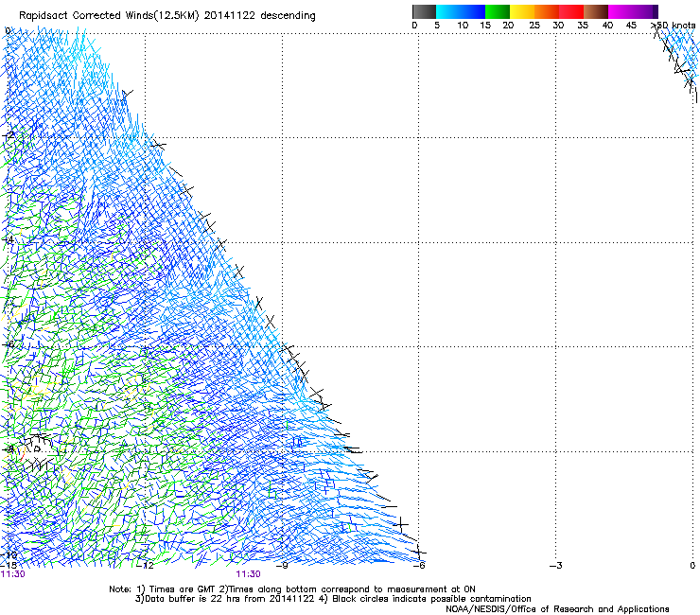700x615 pixels.
Task: Click the "-3" longitude label on bottom axis
Action: click(556, 566)
